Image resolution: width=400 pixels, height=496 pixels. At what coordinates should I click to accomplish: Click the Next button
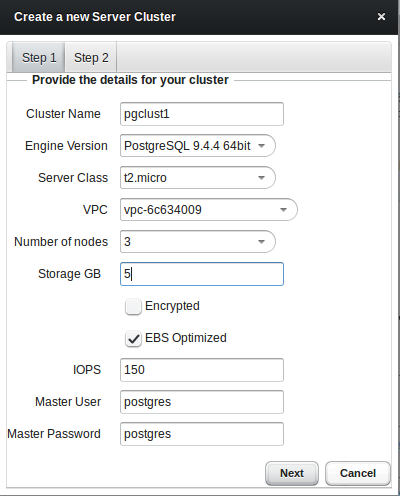(x=292, y=473)
